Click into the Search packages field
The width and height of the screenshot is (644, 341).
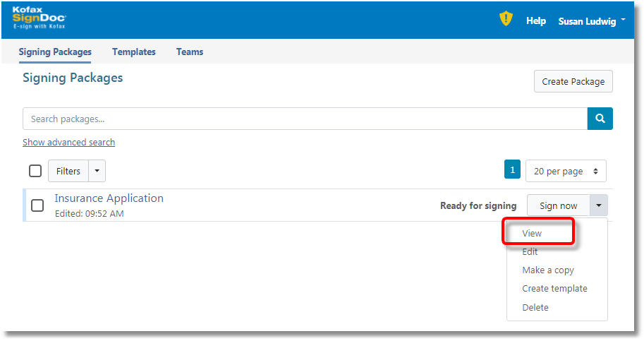click(305, 119)
